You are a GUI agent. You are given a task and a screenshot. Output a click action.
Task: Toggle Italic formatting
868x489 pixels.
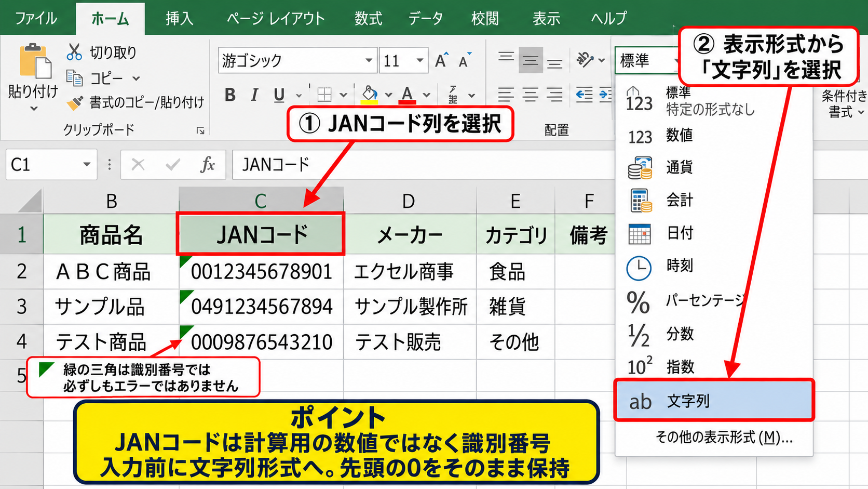(254, 95)
